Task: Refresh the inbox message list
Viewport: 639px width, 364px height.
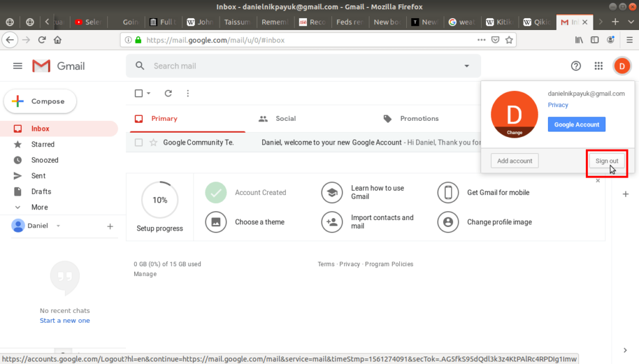Action: click(168, 93)
